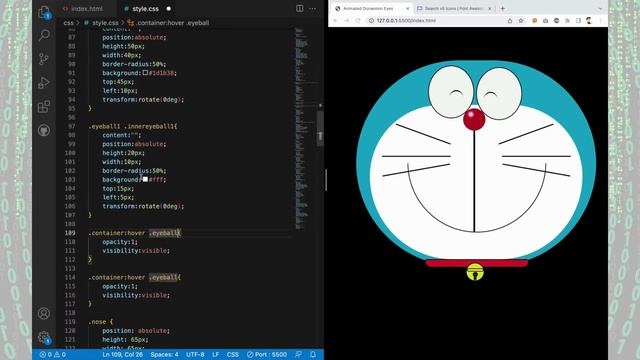Screen dimensions: 640x360
Task: Open the Extensions view
Action: [44, 107]
